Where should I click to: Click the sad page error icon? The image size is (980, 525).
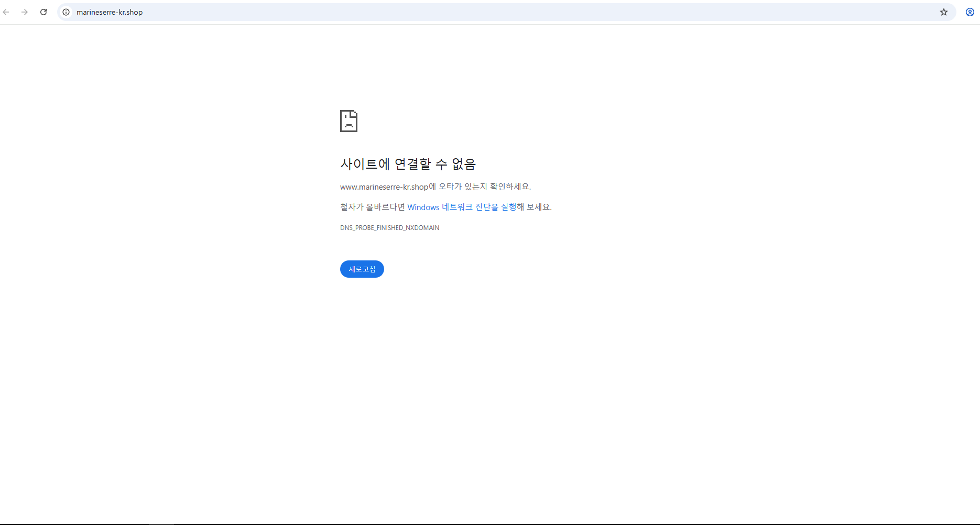pyautogui.click(x=349, y=121)
